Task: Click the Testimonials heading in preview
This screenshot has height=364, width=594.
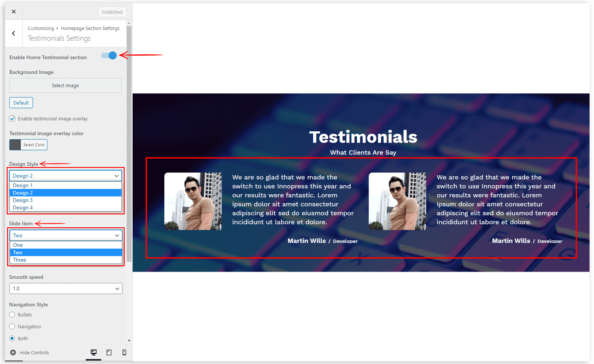Action: pyautogui.click(x=363, y=137)
